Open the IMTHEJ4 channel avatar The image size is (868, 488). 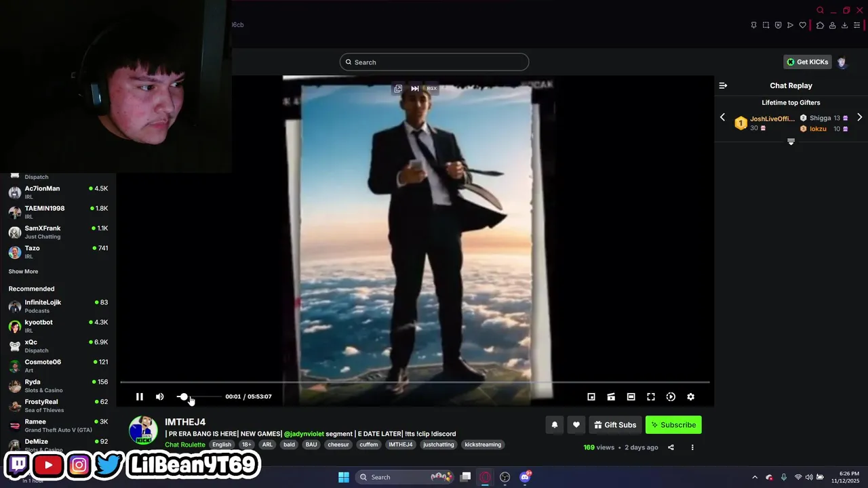[143, 430]
